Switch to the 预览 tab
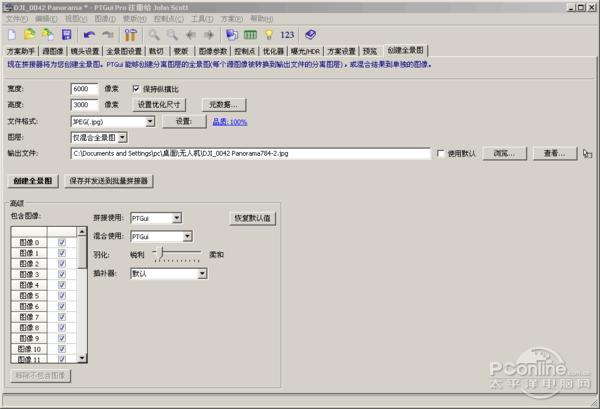Screen dimensions: 600x409 [370, 51]
